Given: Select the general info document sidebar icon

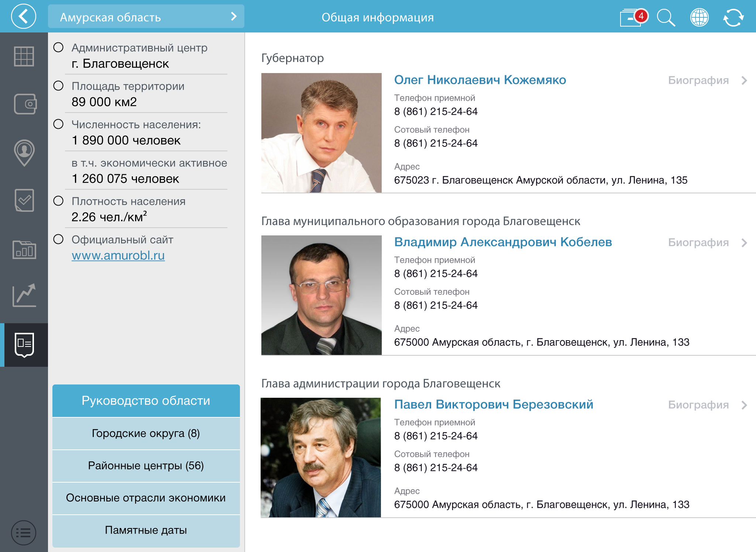Looking at the screenshot, I should pos(24,345).
